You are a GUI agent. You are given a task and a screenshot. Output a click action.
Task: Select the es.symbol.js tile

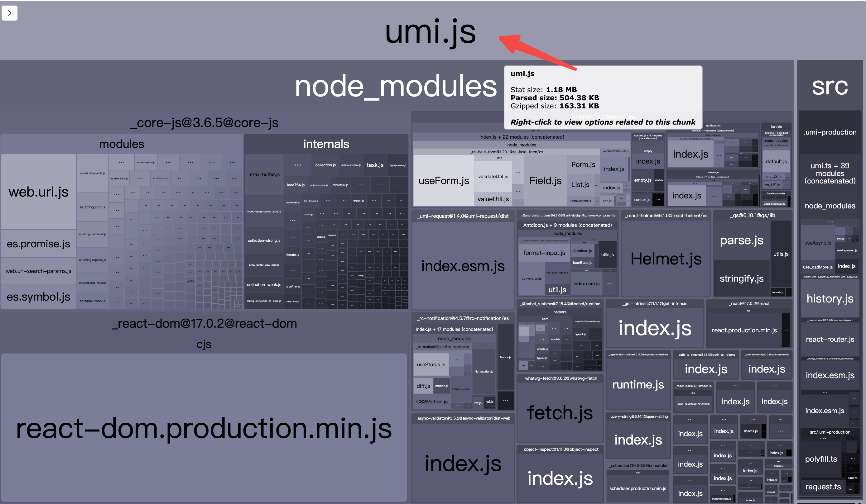point(38,297)
